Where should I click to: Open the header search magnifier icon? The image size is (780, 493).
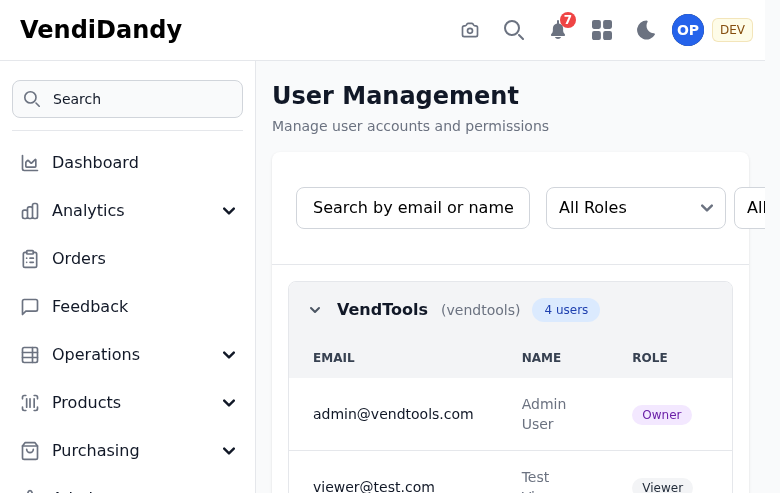pyautogui.click(x=513, y=30)
